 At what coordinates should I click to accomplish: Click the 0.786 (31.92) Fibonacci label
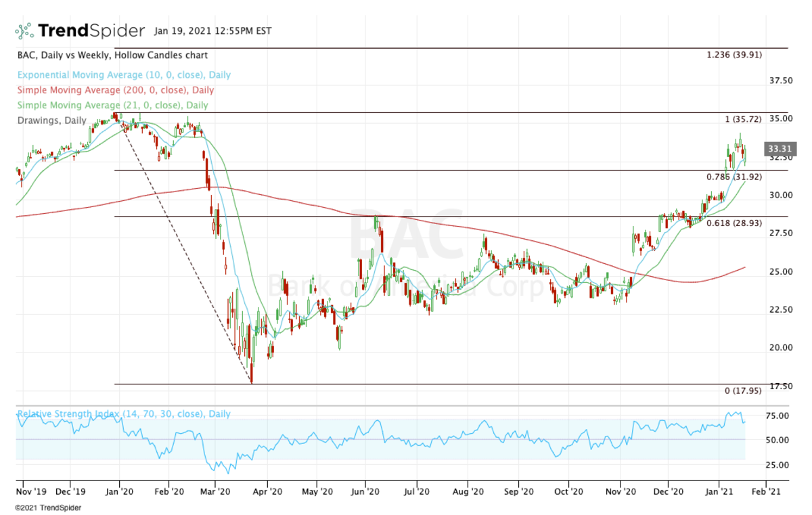click(734, 177)
